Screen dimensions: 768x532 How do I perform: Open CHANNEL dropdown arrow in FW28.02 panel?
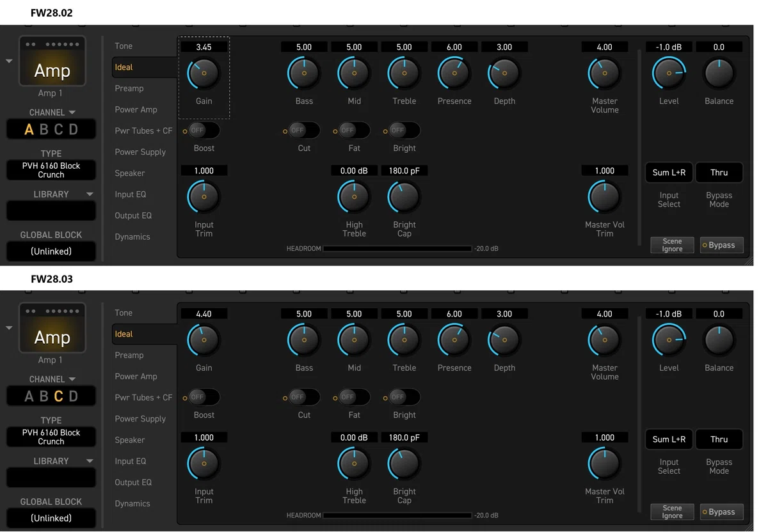pyautogui.click(x=72, y=113)
